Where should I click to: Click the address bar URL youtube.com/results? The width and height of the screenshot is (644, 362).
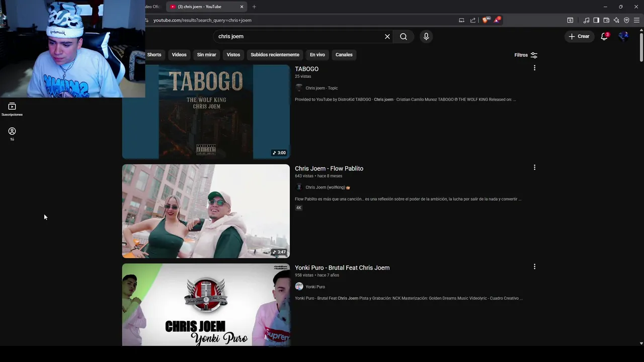point(202,20)
